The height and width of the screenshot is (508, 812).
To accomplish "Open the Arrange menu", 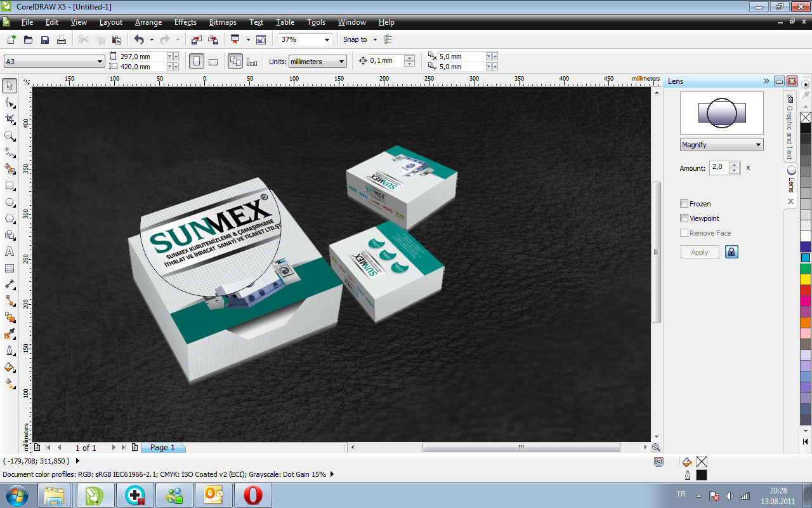I will click(148, 22).
